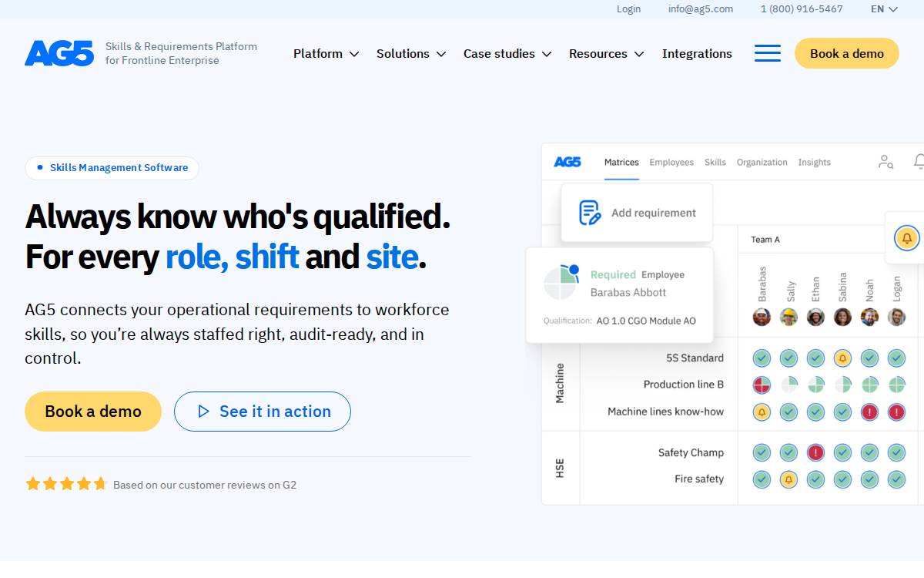Expand the Case studies menu

pos(507,53)
